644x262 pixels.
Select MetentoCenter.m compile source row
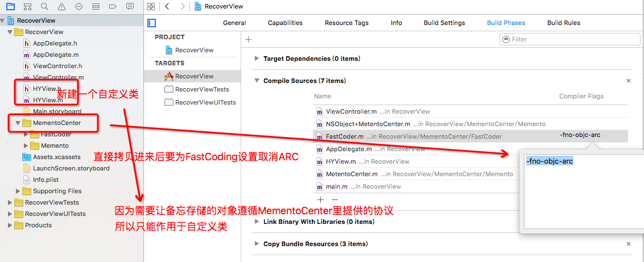coord(416,174)
